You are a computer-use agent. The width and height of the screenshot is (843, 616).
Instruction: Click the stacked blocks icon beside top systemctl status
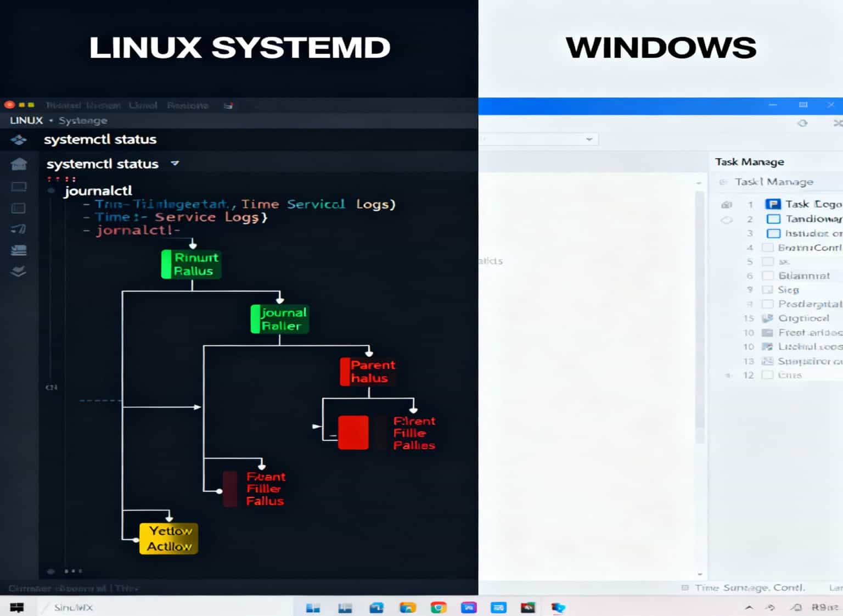(19, 140)
